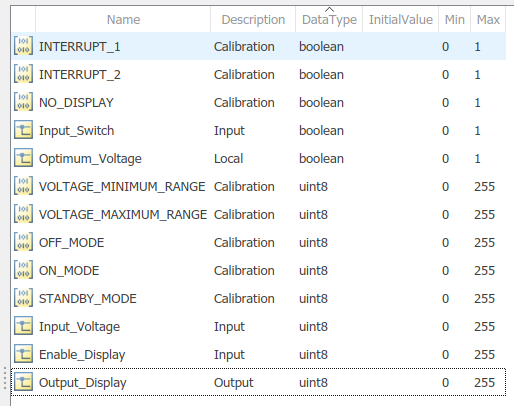The height and width of the screenshot is (406, 514).
Task: Click the INTERRUPT_1 parameter icon
Action: 23,46
